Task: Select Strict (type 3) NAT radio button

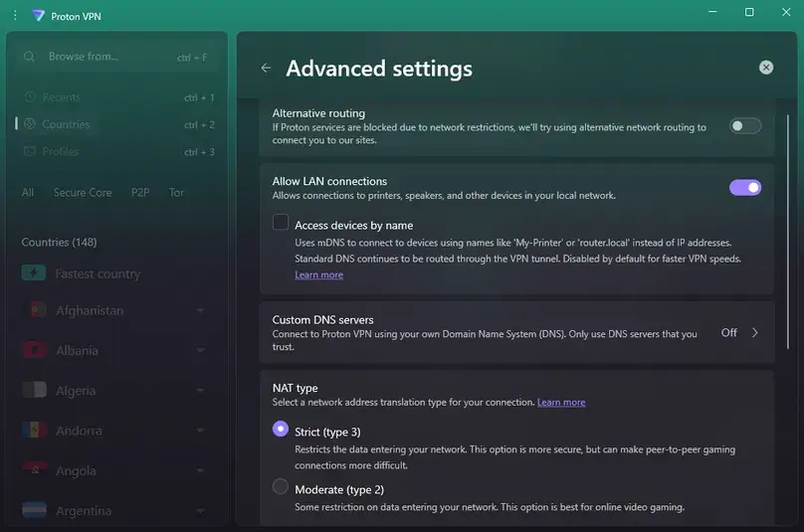Action: click(281, 429)
